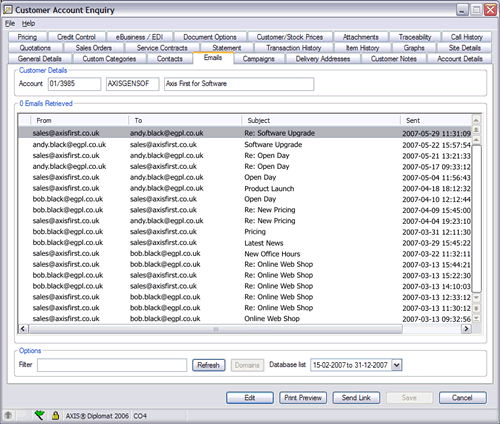Sort emails by the To column header
This screenshot has height=424, width=500.
point(185,120)
